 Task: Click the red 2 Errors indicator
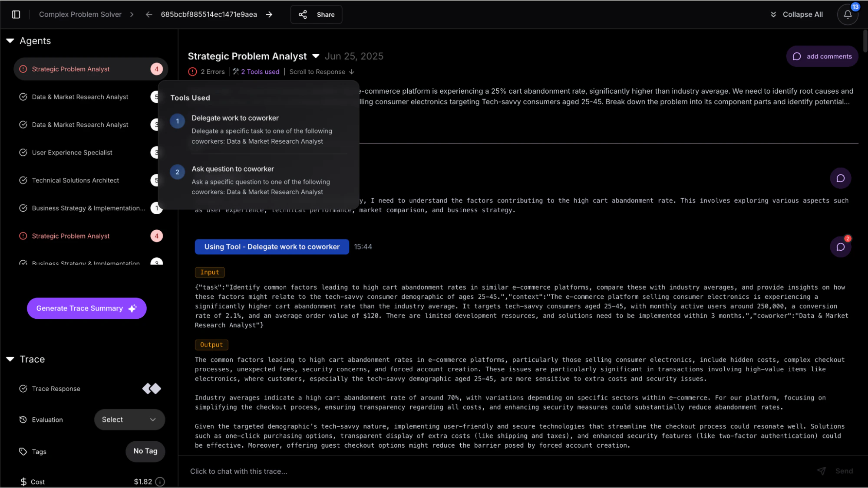207,72
